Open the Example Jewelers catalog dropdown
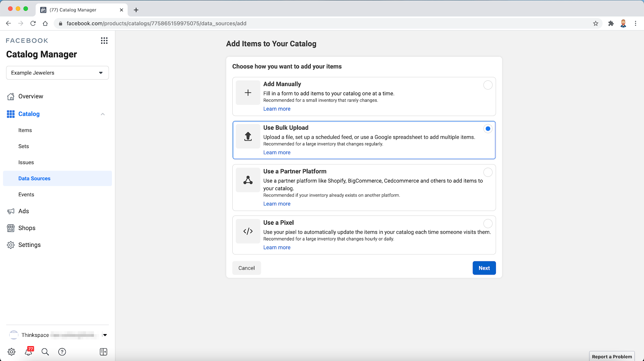 [x=58, y=73]
